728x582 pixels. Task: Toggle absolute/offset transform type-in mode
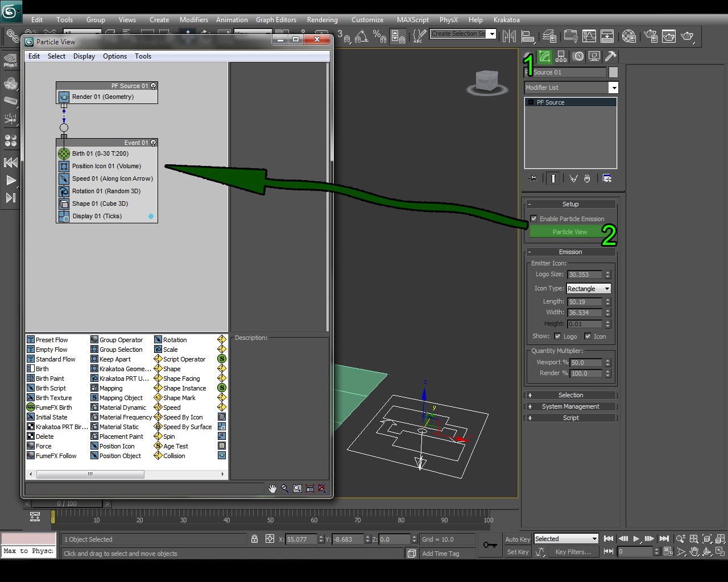270,539
